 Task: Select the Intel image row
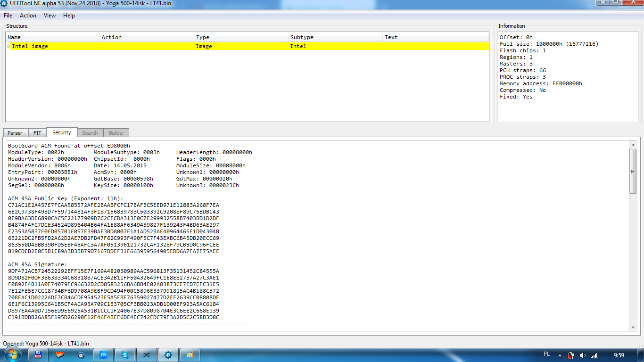tap(247, 46)
